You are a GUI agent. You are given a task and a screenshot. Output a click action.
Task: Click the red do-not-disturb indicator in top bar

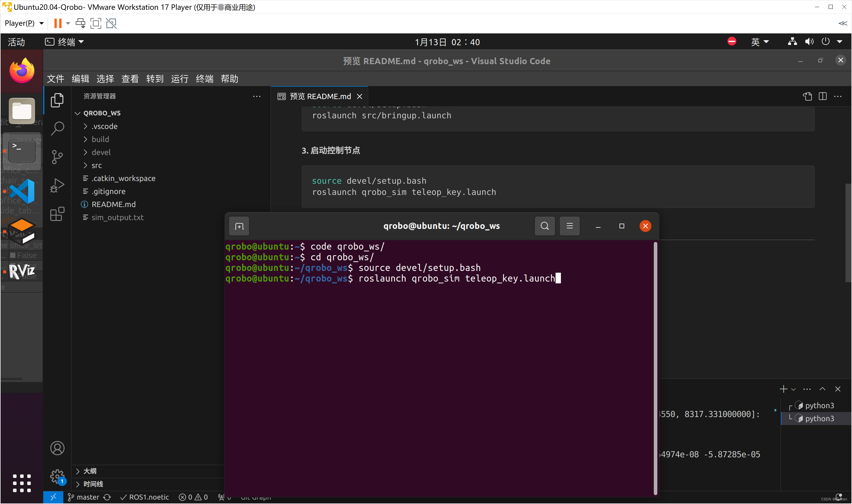732,41
